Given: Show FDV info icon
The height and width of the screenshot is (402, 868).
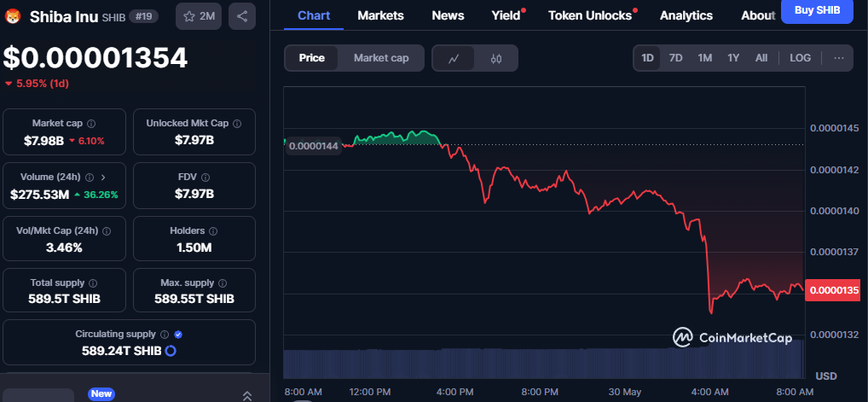Looking at the screenshot, I should [x=205, y=178].
